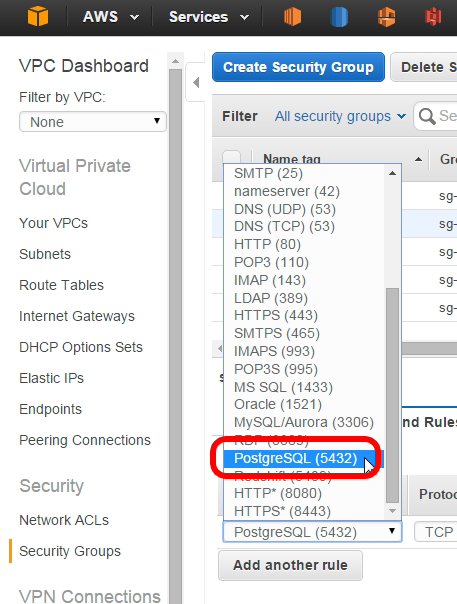Open the blue RDS shortcut icon
The height and width of the screenshot is (604, 457).
(339, 17)
